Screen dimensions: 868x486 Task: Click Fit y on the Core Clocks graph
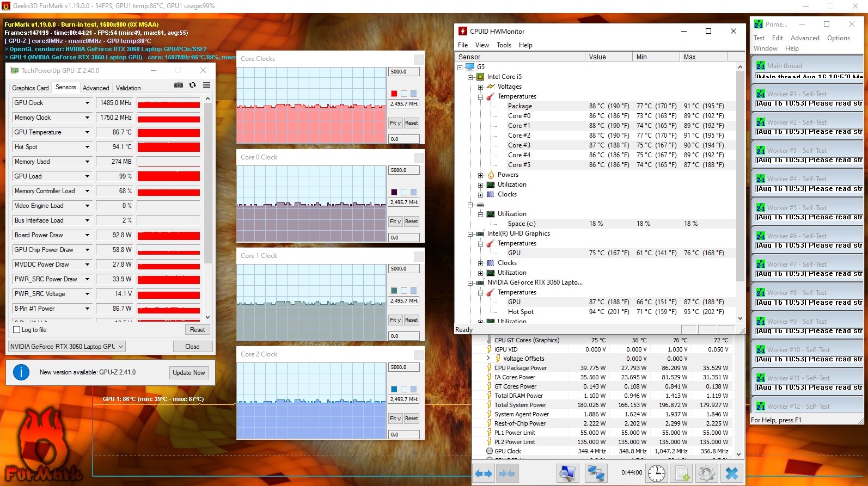(395, 123)
